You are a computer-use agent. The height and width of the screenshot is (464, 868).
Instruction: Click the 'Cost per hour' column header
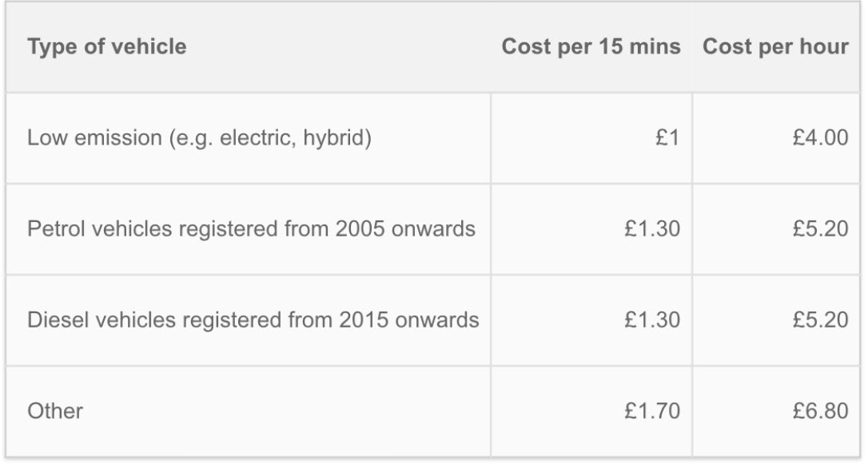coord(775,47)
